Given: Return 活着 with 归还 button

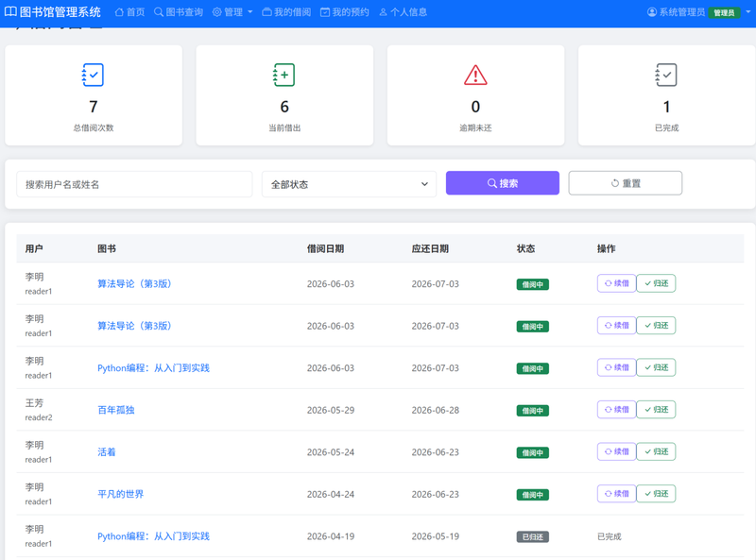Looking at the screenshot, I should [656, 451].
